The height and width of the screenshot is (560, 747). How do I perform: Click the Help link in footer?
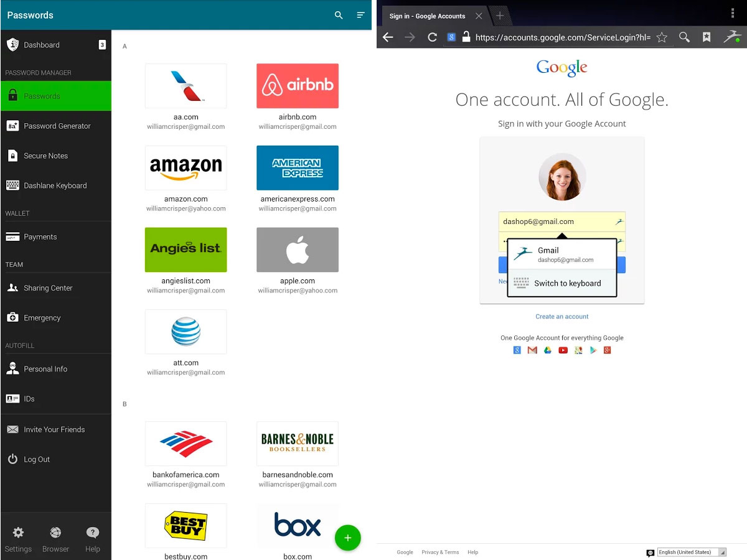click(x=473, y=553)
